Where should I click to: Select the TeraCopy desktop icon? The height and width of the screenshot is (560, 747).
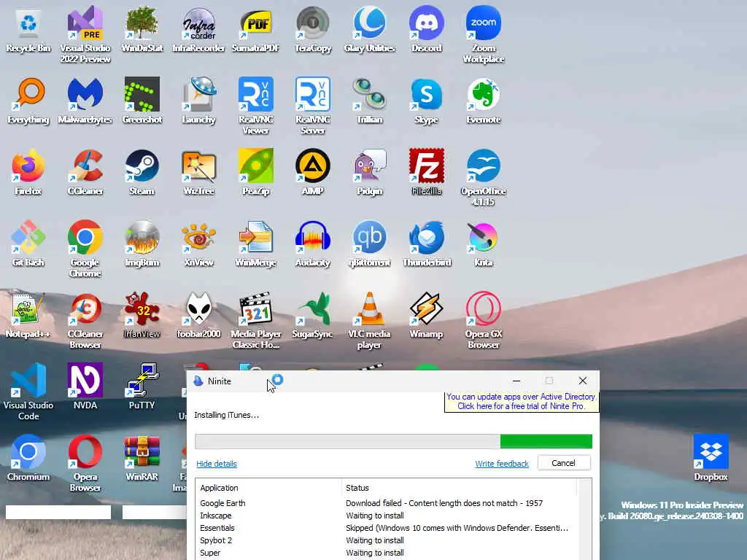point(313,30)
